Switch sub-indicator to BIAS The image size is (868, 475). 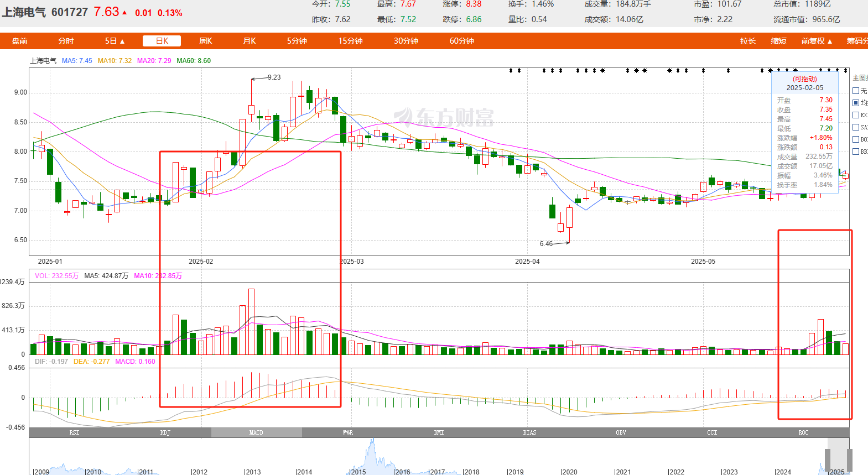coord(529,432)
